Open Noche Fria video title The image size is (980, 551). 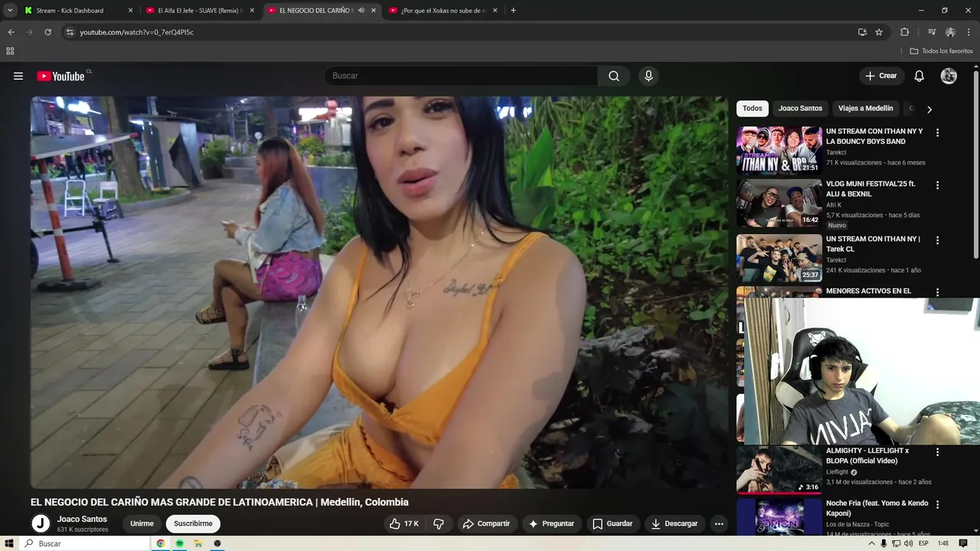coord(877,508)
